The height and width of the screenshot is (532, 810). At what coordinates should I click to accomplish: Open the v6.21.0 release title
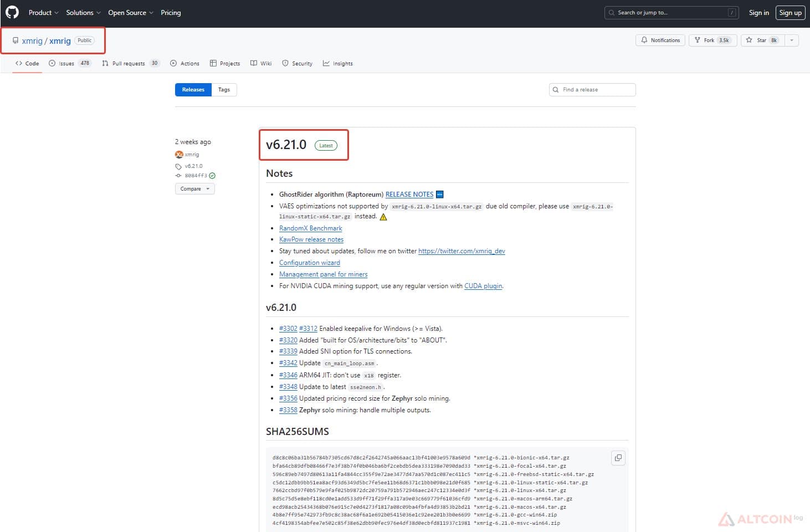coord(286,145)
